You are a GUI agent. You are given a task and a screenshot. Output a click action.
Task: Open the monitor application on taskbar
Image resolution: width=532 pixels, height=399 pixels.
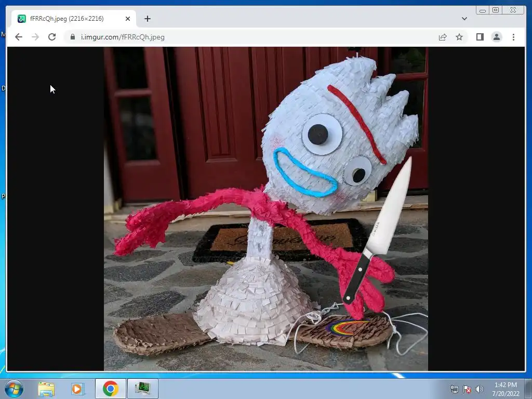[x=142, y=389]
